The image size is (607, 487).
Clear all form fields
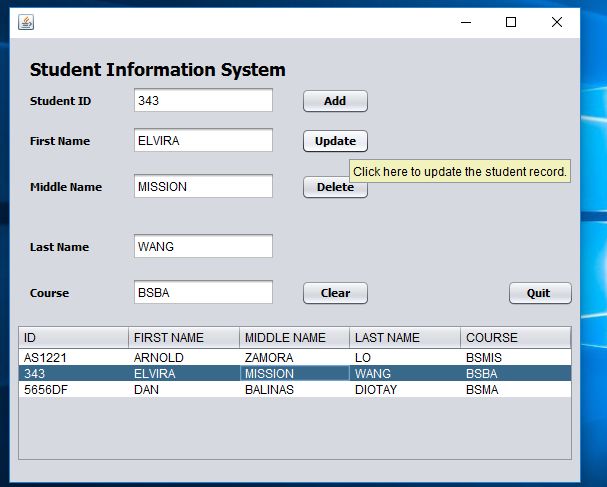pyautogui.click(x=335, y=293)
